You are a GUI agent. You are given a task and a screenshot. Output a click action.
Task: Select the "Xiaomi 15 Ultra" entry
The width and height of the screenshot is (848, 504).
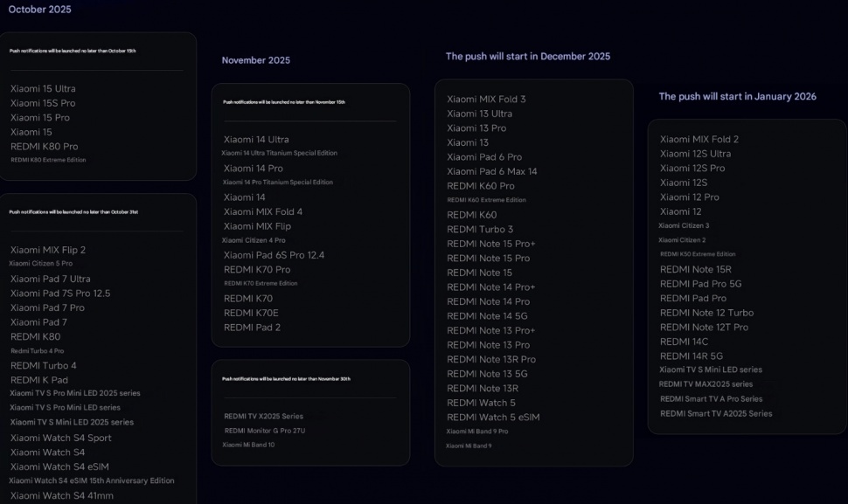coord(43,88)
